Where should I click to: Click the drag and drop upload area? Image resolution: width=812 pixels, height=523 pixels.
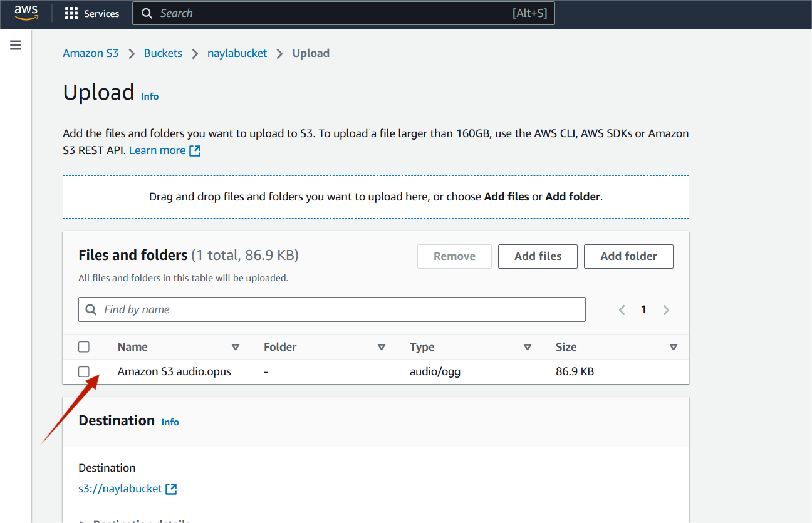coord(376,197)
